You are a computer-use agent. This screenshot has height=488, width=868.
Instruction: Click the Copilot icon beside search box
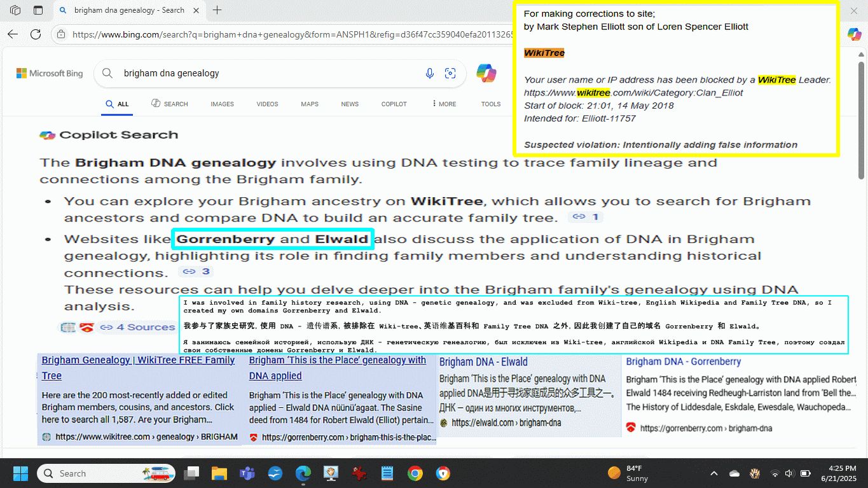click(486, 74)
